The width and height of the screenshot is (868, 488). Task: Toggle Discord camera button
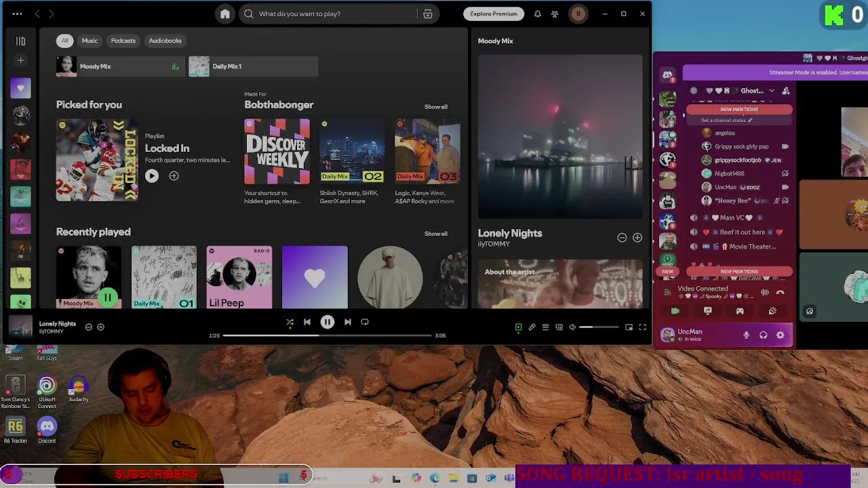pos(675,311)
